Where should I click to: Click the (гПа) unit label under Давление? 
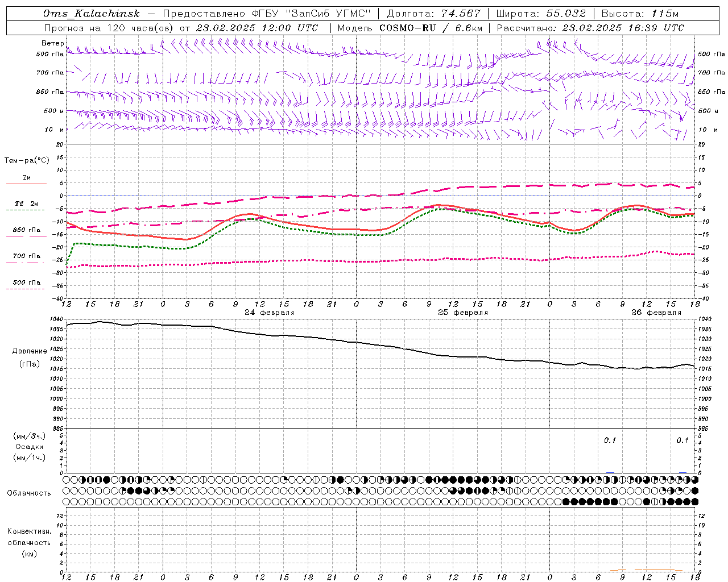[30, 364]
